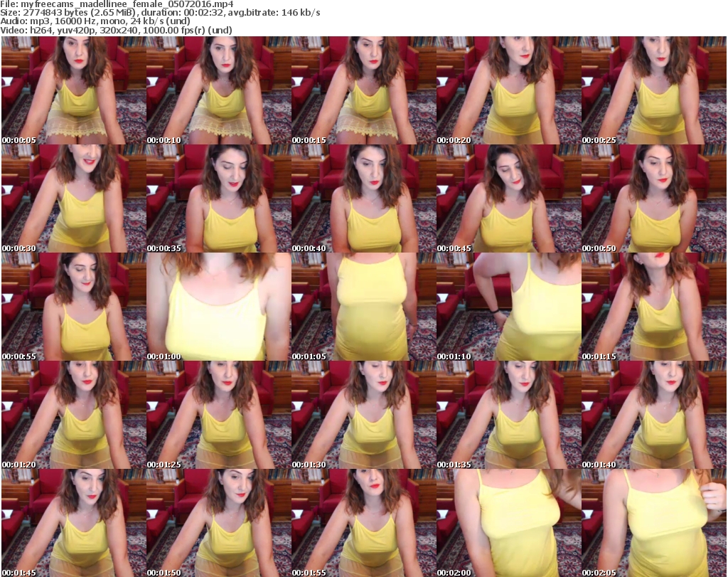Select the frame timestamped 00:01:40
Image resolution: width=728 pixels, height=577 pixels.
click(654, 415)
